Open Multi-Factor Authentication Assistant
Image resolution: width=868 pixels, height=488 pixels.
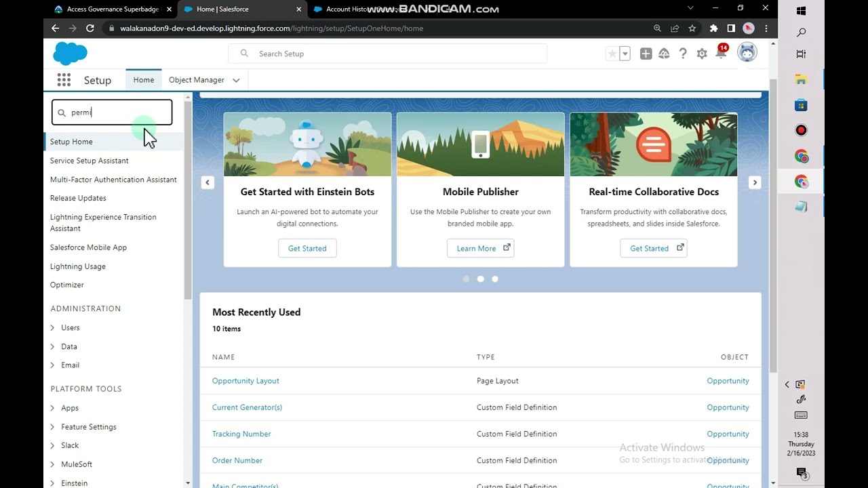[x=113, y=180]
